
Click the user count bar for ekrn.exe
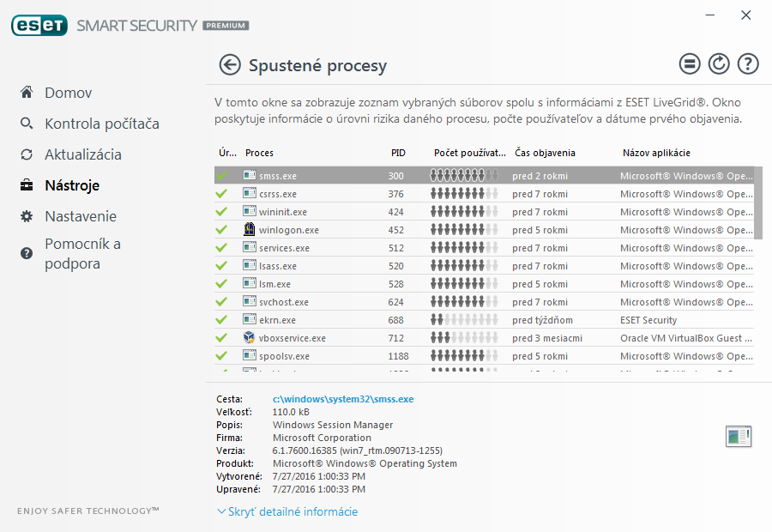464,320
